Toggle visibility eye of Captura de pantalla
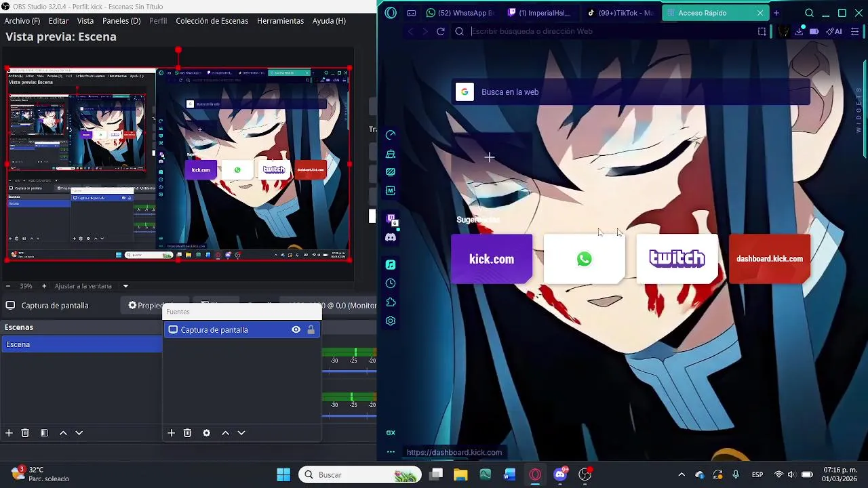This screenshot has height=488, width=868. click(x=296, y=330)
